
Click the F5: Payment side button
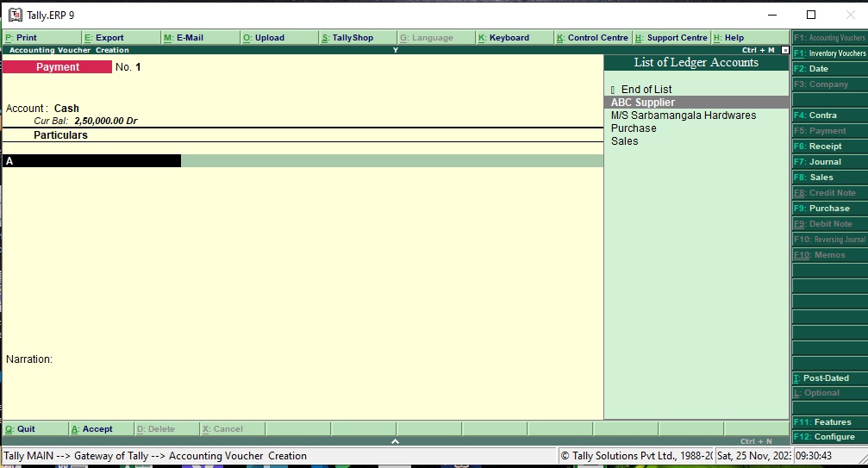tap(829, 130)
